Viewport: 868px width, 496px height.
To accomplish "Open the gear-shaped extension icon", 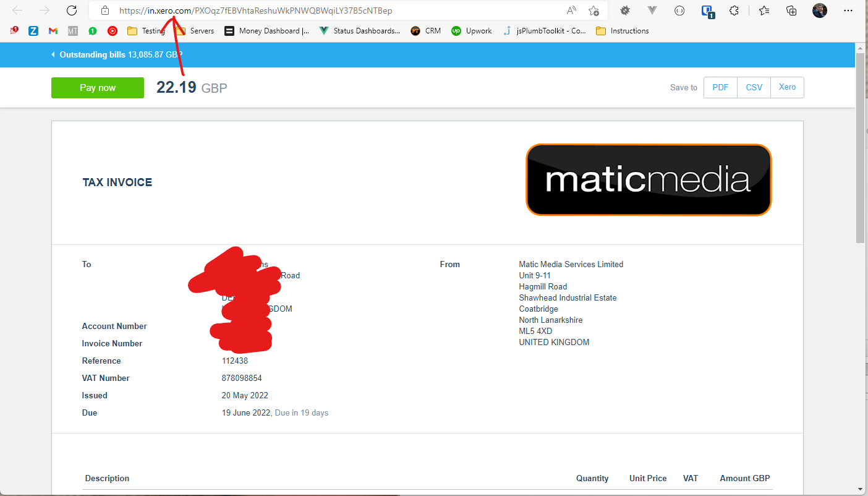I will click(x=625, y=11).
